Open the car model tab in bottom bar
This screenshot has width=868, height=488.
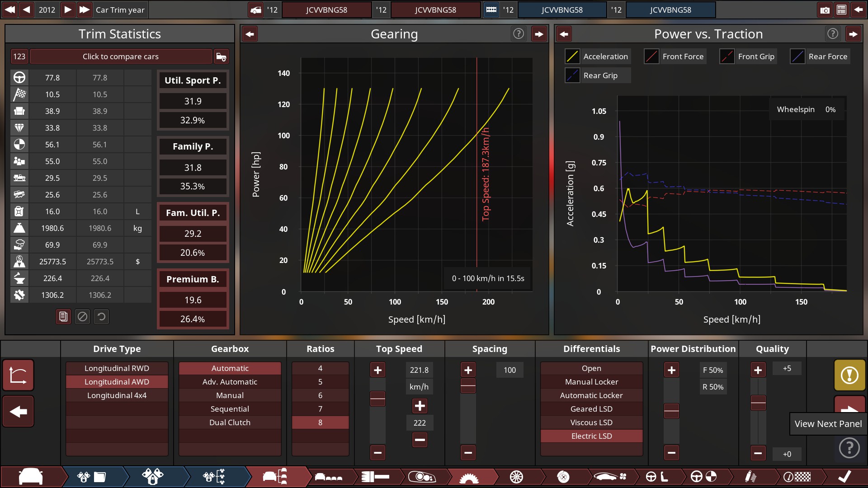click(x=31, y=477)
